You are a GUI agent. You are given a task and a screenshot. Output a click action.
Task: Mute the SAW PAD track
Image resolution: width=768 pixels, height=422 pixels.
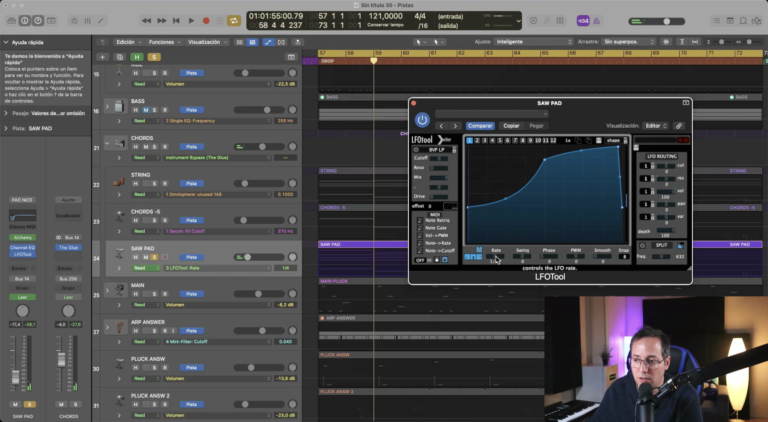[145, 257]
